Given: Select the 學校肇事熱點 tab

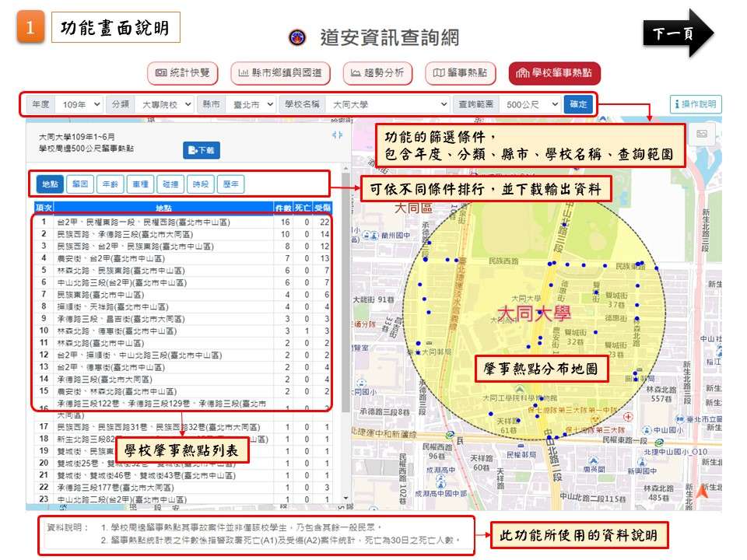Looking at the screenshot, I should [554, 73].
